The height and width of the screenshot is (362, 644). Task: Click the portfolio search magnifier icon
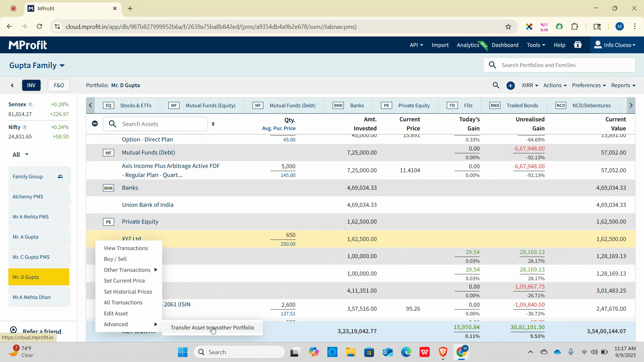496,85
